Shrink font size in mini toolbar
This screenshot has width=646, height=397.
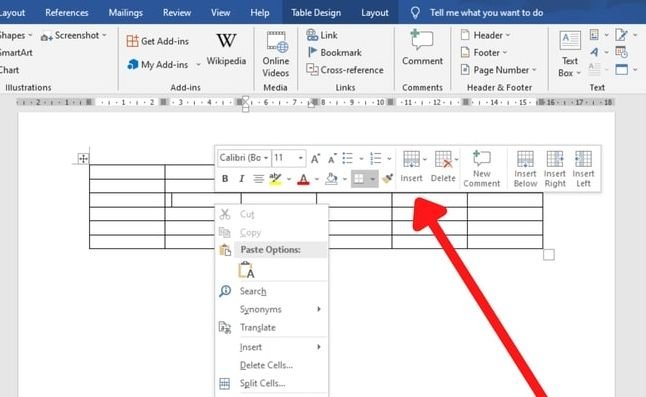(332, 159)
